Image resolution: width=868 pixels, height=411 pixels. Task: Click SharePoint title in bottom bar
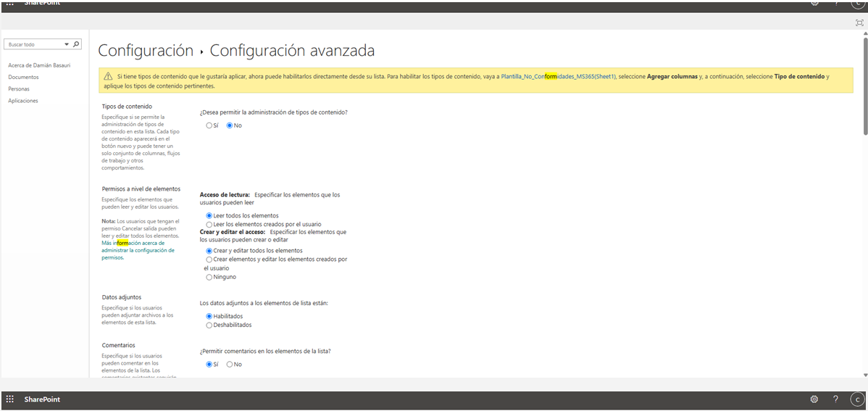[42, 399]
